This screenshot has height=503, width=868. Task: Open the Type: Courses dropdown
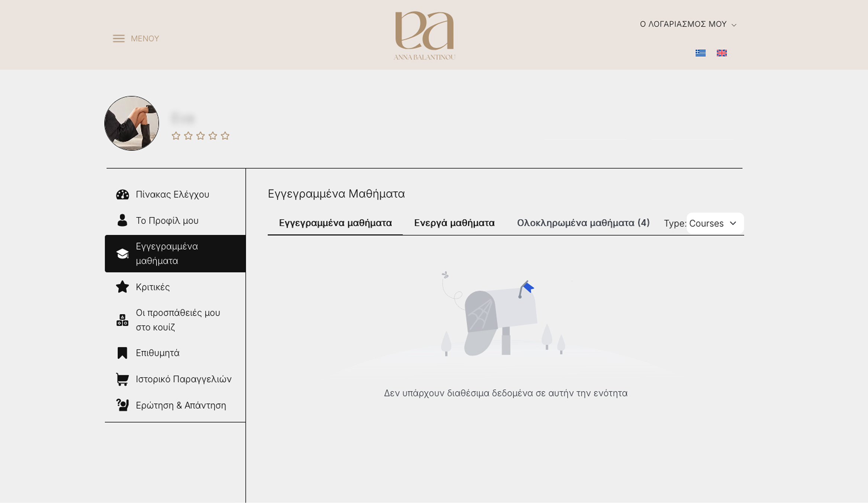pyautogui.click(x=714, y=223)
